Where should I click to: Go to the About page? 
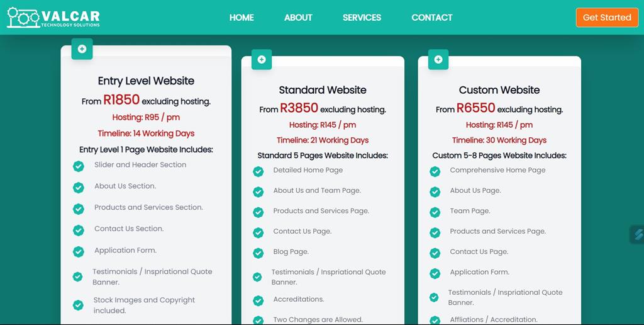pyautogui.click(x=298, y=18)
